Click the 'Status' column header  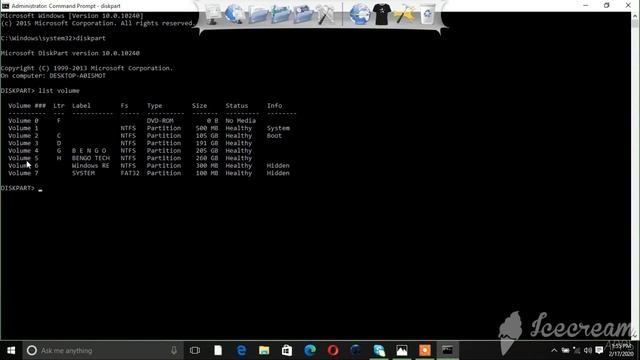pyautogui.click(x=237, y=106)
